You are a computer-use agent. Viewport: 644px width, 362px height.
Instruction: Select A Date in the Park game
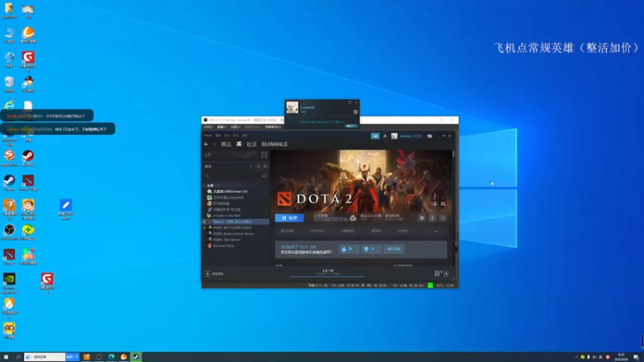coord(226,216)
